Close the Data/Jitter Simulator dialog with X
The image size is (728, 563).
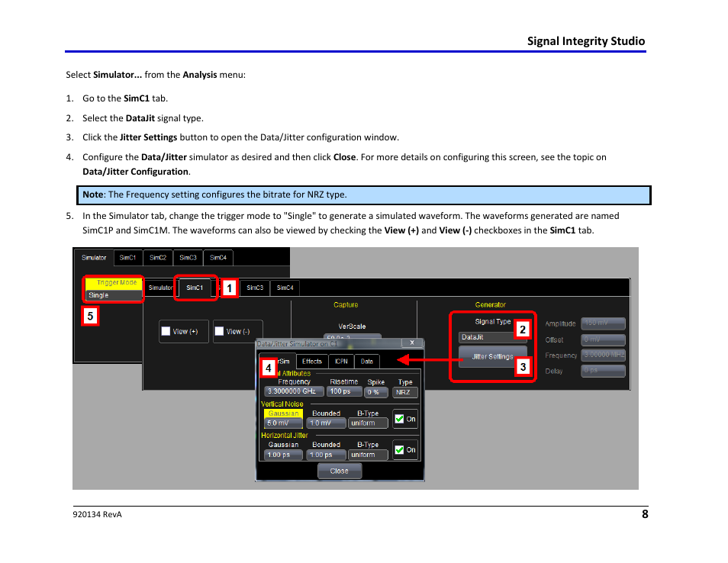point(412,343)
